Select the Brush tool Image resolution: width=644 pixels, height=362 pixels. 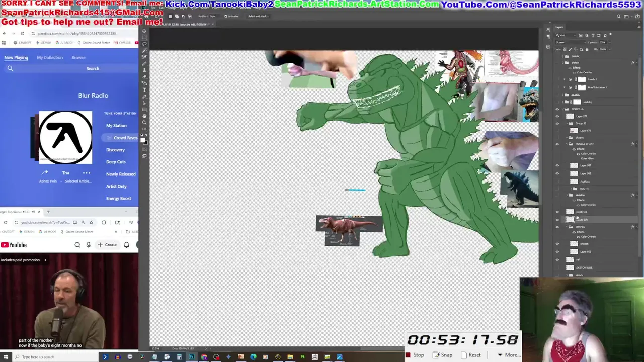tap(144, 64)
